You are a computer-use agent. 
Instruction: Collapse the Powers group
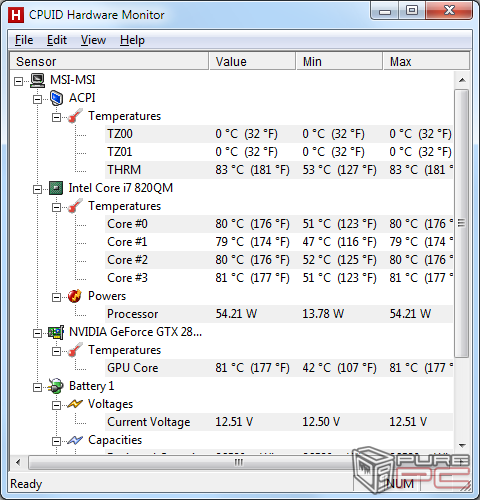tap(57, 297)
